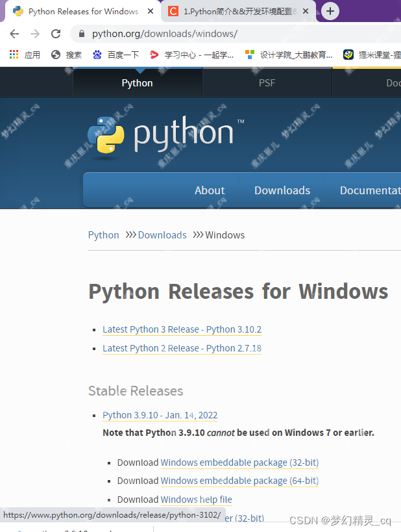Image resolution: width=401 pixels, height=532 pixels.
Task: Click the Stable Releases heading
Action: tap(136, 391)
